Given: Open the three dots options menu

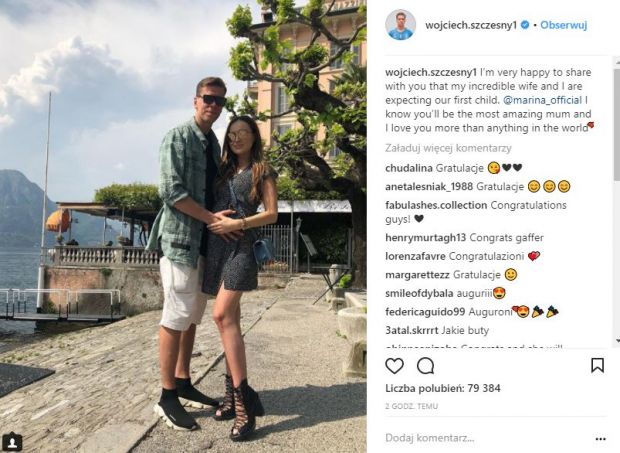Looking at the screenshot, I should (600, 438).
